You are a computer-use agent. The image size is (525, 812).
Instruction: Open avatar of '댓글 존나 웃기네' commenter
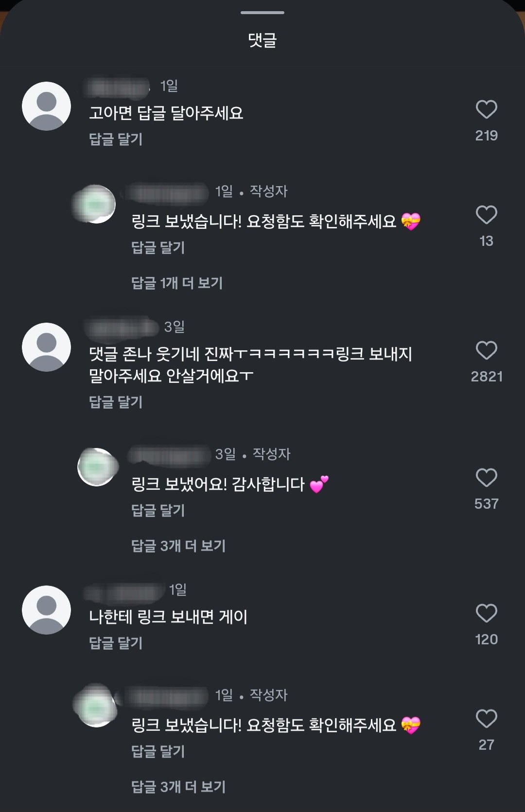47,347
